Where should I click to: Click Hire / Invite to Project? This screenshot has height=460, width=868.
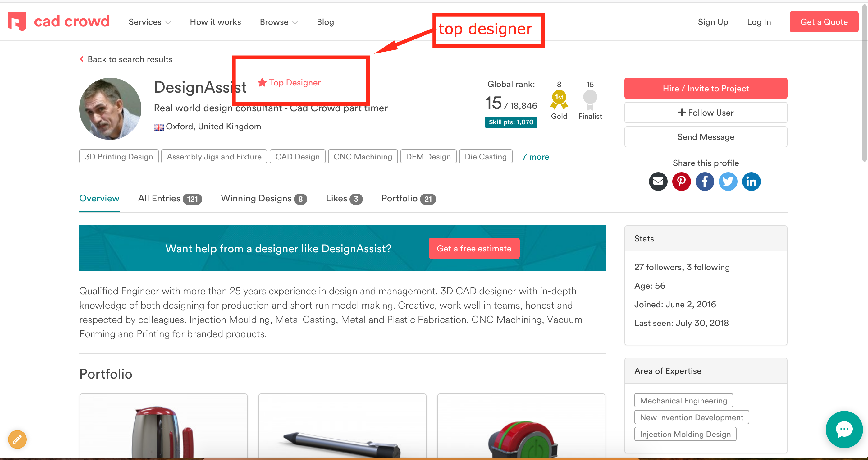[x=706, y=88]
